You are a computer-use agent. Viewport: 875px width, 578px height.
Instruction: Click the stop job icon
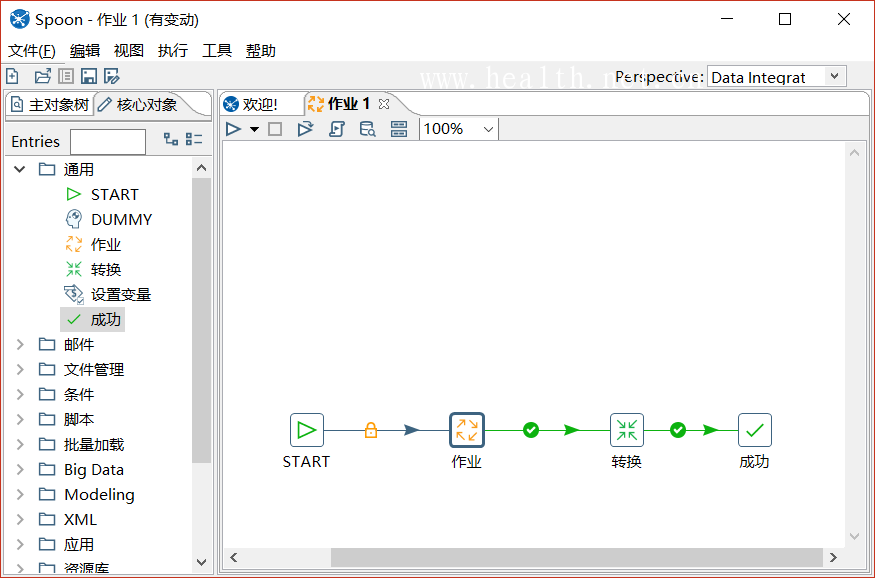click(x=275, y=129)
